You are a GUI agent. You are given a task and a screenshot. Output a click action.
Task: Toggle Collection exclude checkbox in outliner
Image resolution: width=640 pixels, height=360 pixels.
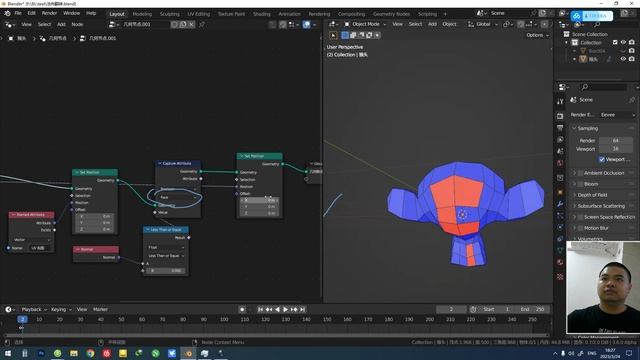tap(615, 42)
